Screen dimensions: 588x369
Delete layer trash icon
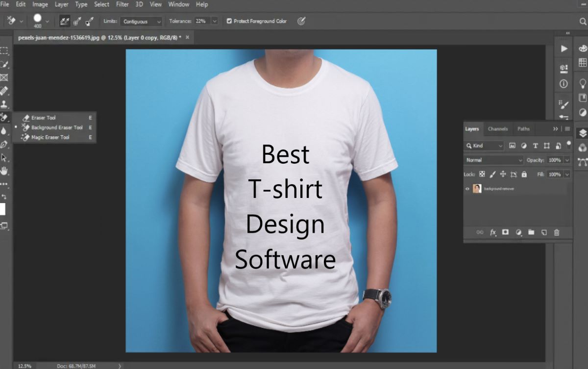click(x=557, y=232)
